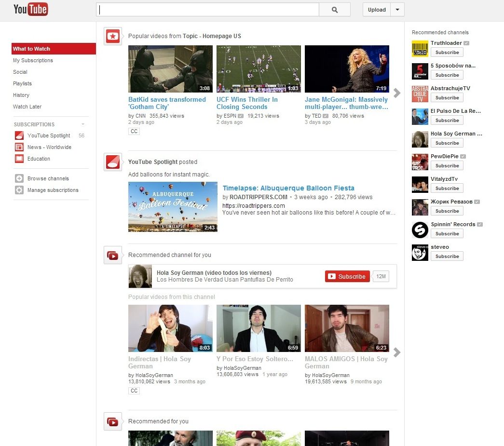504x446 pixels.
Task: Show next Hola Soy German videos arrow
Action: click(x=397, y=352)
